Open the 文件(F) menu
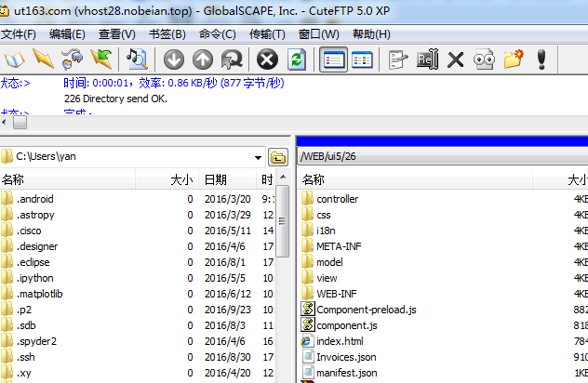 click(x=18, y=34)
